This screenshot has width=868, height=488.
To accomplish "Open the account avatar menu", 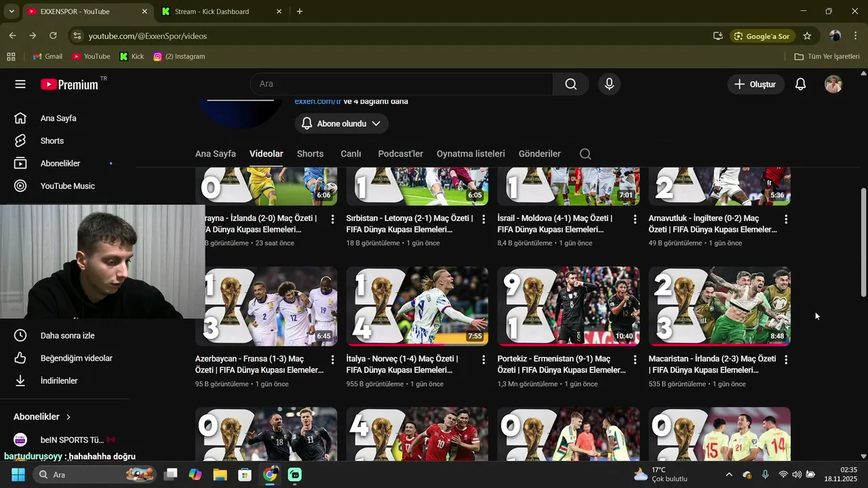I will [833, 84].
